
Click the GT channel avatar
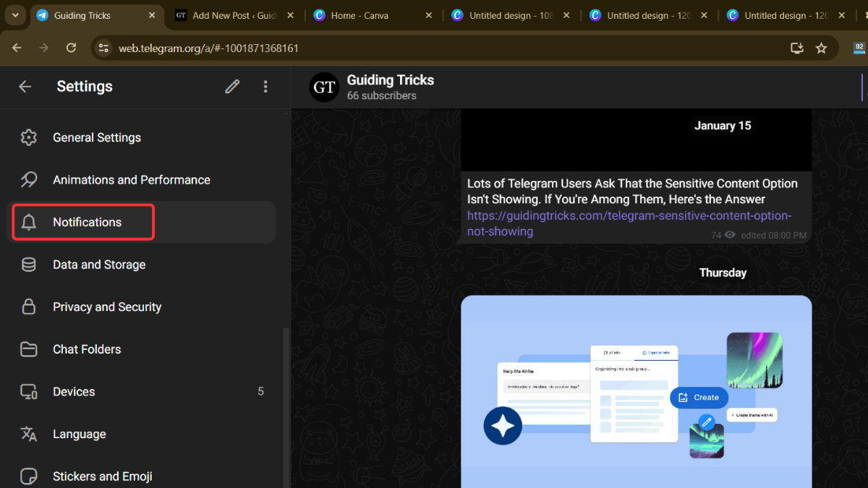pyautogui.click(x=324, y=87)
